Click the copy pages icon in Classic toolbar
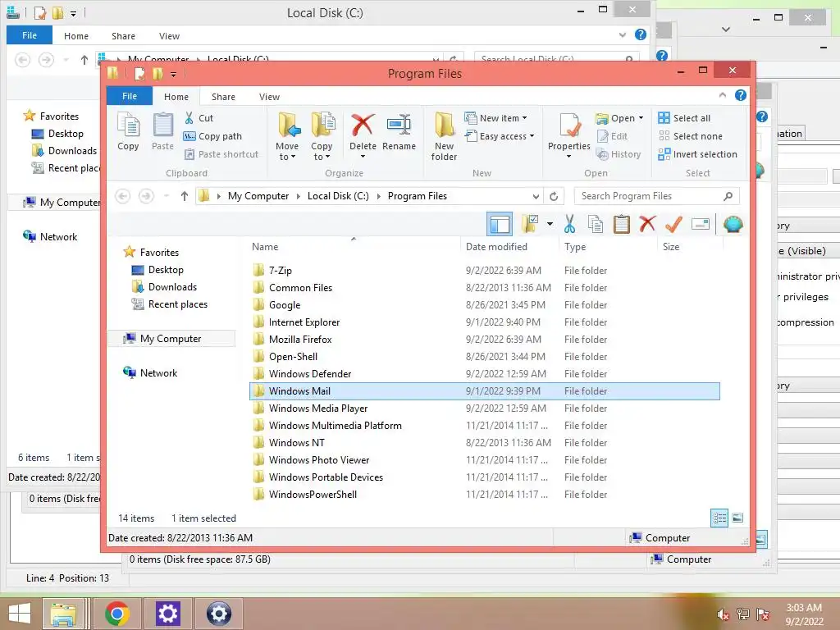Screen dimensions: 840x630 (x=596, y=224)
